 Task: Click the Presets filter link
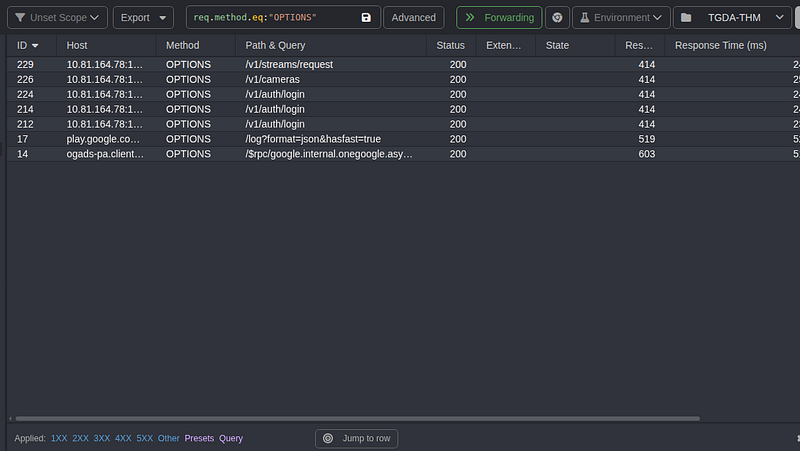[x=199, y=438]
